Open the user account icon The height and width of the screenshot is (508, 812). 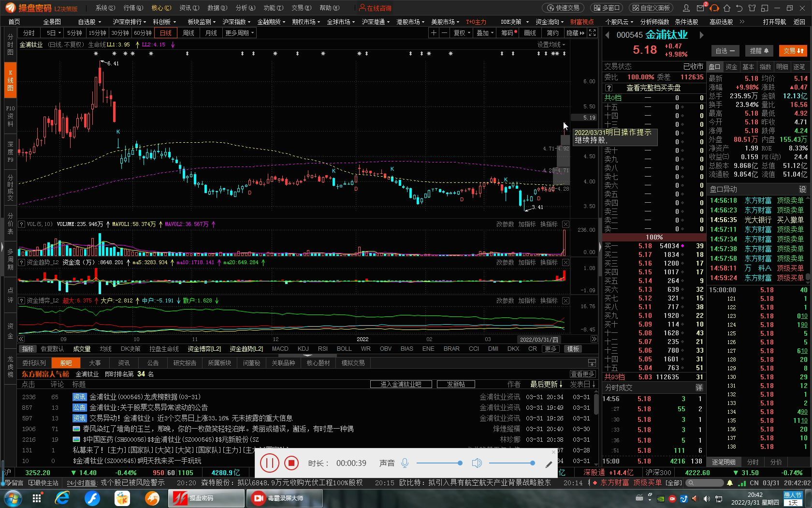pyautogui.click(x=686, y=8)
